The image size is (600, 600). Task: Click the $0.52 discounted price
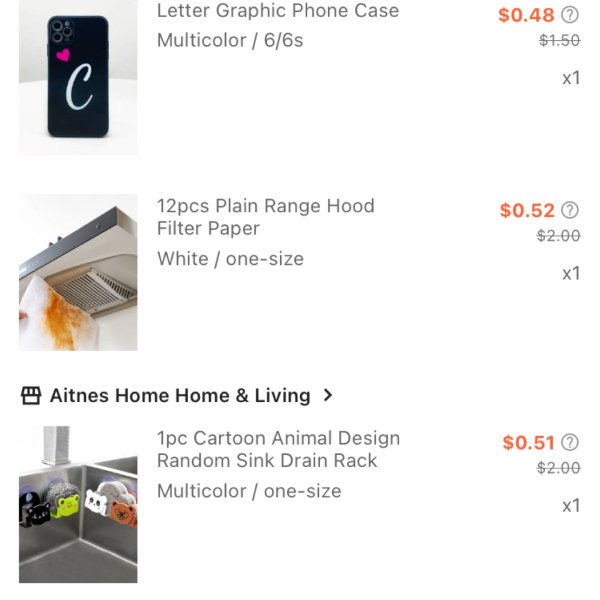pyautogui.click(x=527, y=210)
